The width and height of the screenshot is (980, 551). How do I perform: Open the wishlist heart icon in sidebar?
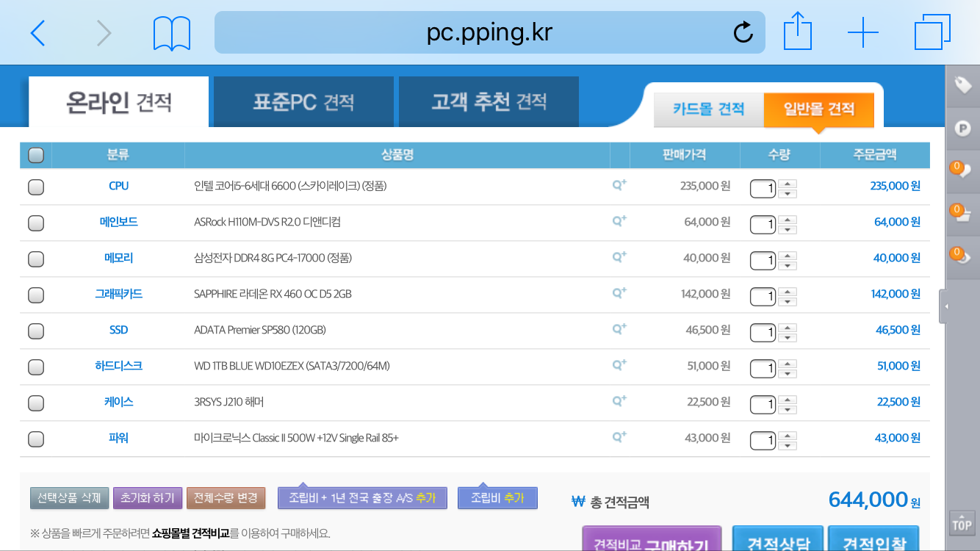(962, 170)
